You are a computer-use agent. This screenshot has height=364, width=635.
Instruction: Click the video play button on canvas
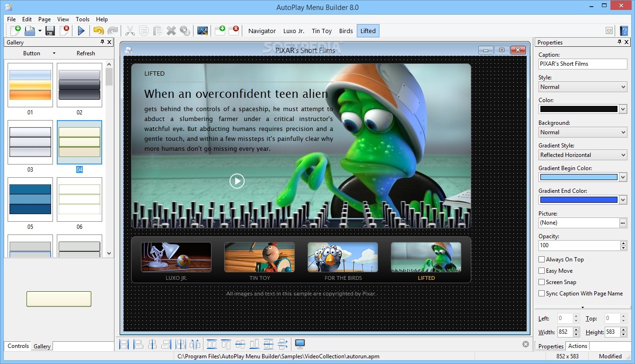(237, 181)
